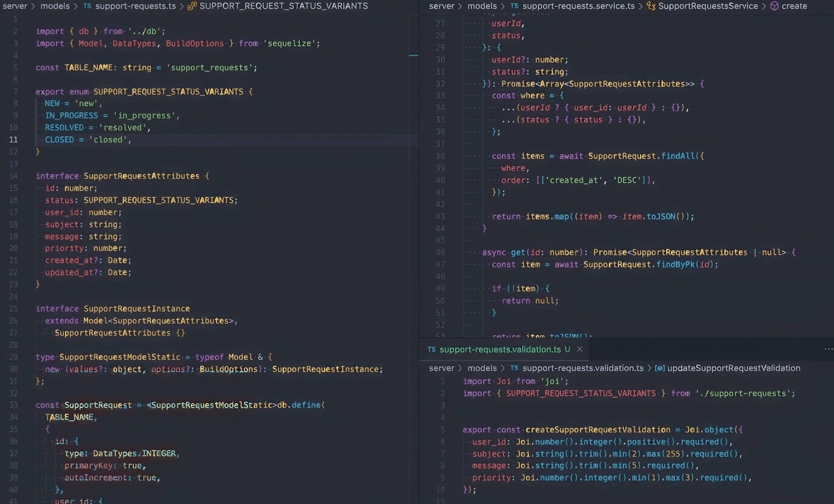Click line number 11 in support-requests.ts gutter
The height and width of the screenshot is (504, 834).
click(14, 140)
